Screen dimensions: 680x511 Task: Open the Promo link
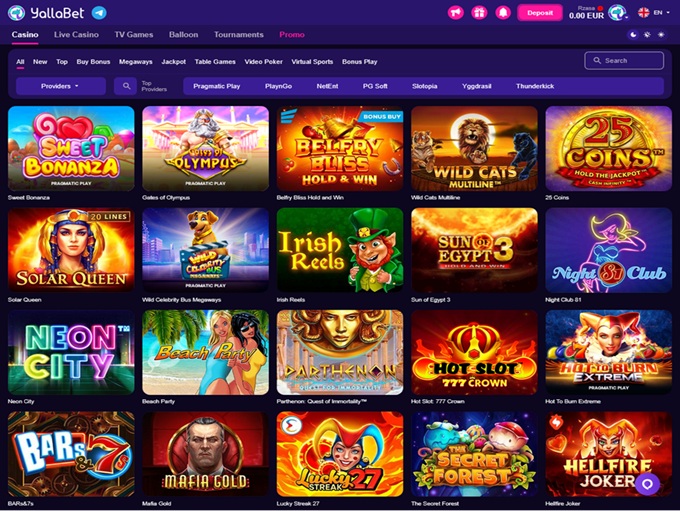coord(292,35)
